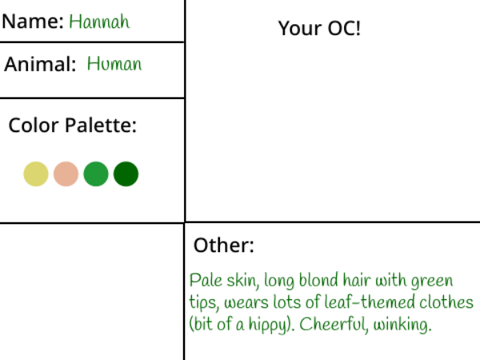Image resolution: width=480 pixels, height=360 pixels.
Task: Click the word blond in description
Action: pyautogui.click(x=318, y=280)
